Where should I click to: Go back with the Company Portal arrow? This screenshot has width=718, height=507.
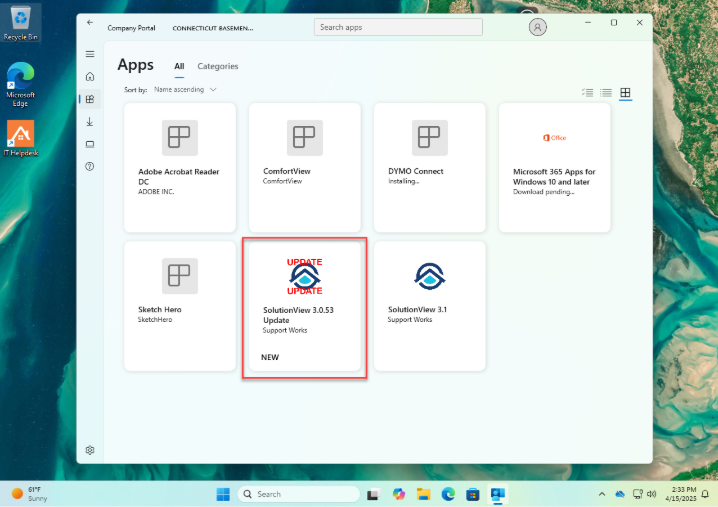click(x=90, y=22)
